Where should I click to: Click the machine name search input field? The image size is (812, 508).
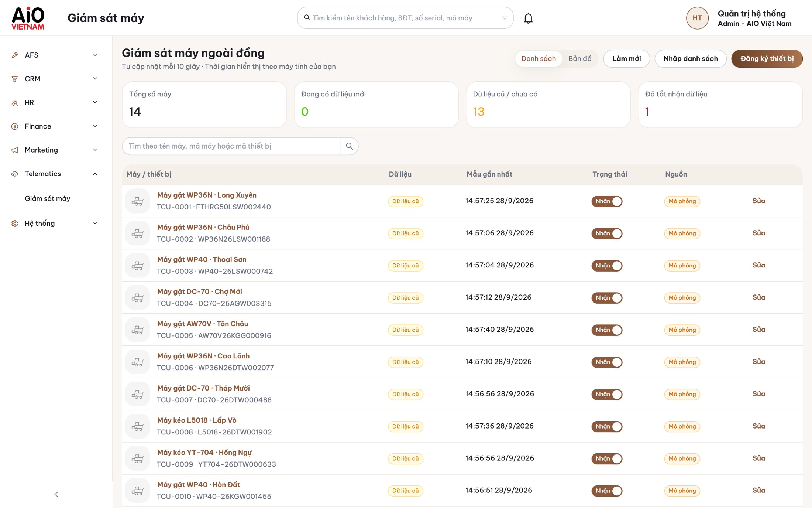231,146
